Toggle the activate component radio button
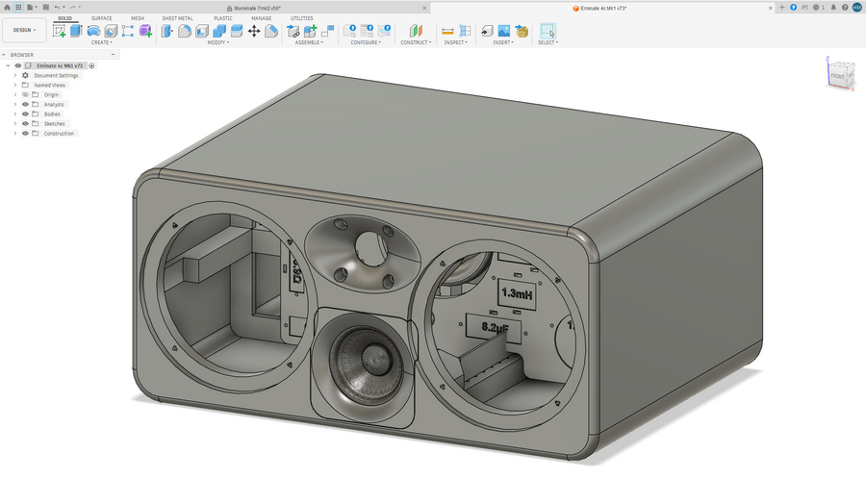Viewport: 866px width, 504px height. [91, 65]
